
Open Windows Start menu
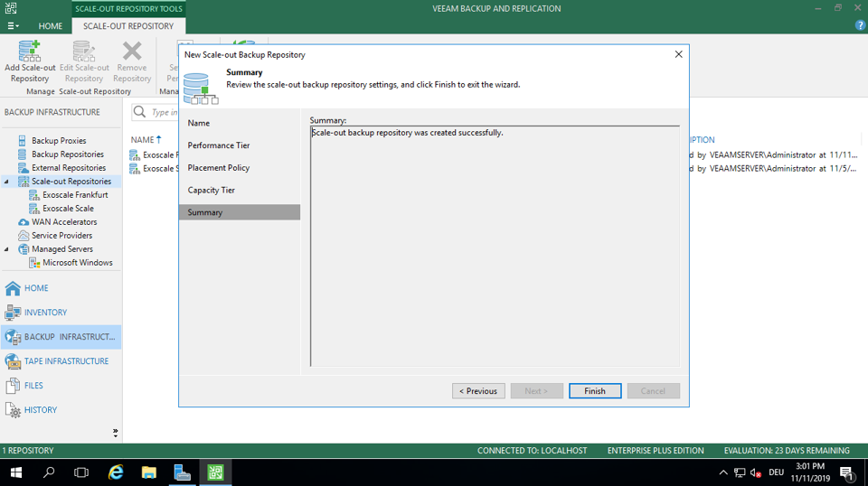(x=16, y=472)
